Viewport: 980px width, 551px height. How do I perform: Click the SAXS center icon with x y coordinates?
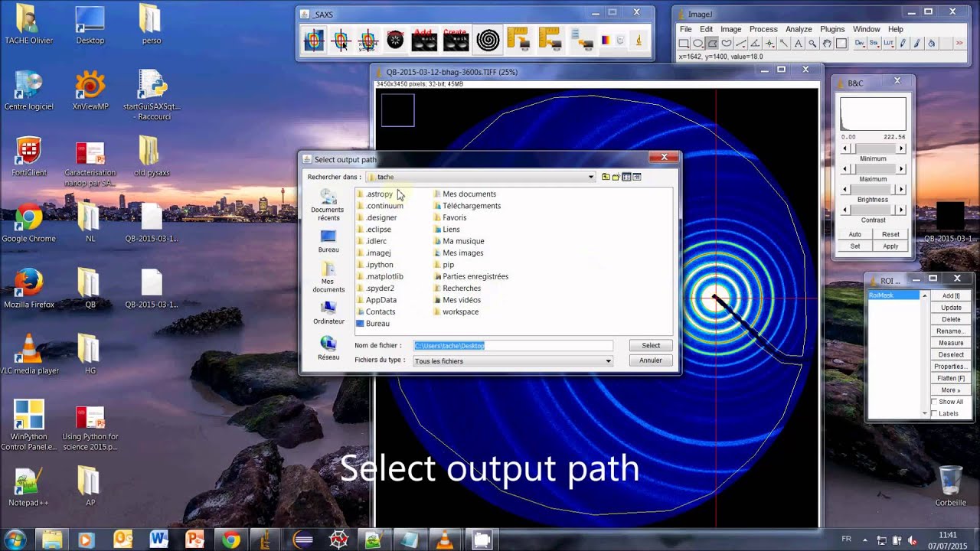click(x=367, y=40)
